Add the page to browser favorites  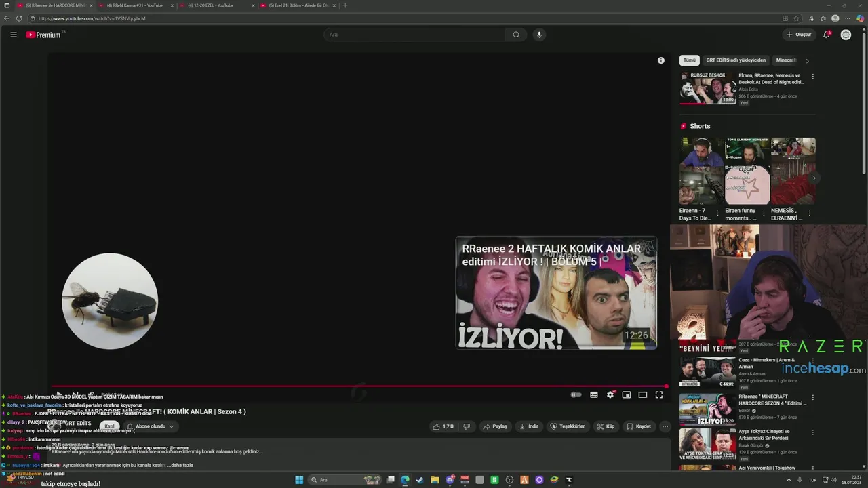pos(797,18)
